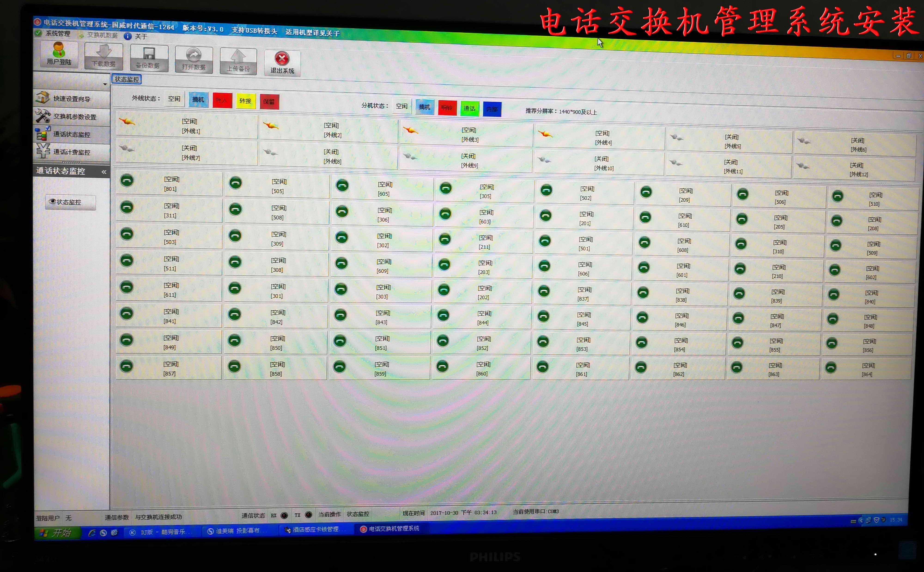Click the blue 摘机 extension status swatch
Image resolution: width=924 pixels, height=572 pixels.
click(425, 107)
